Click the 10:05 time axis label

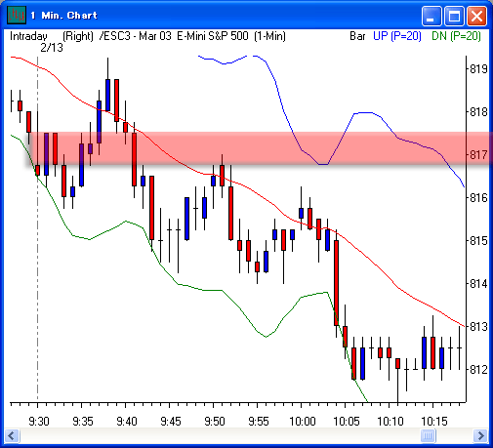click(x=347, y=422)
